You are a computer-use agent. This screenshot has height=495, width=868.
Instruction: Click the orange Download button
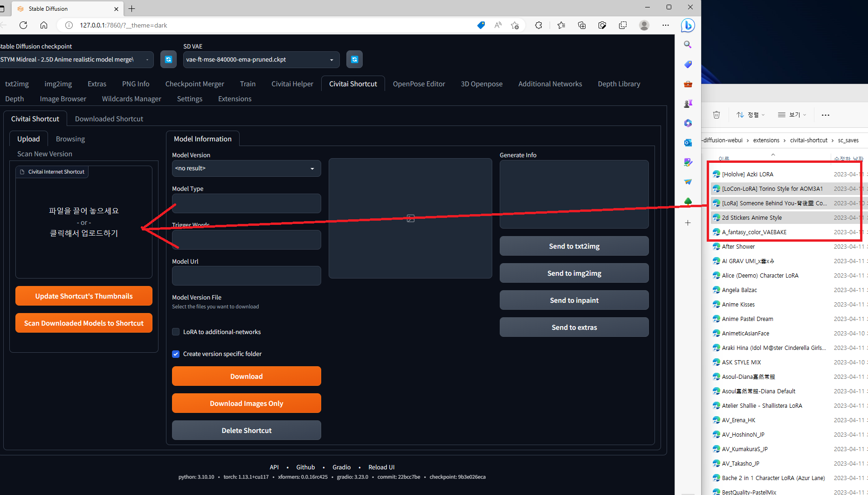[246, 376]
